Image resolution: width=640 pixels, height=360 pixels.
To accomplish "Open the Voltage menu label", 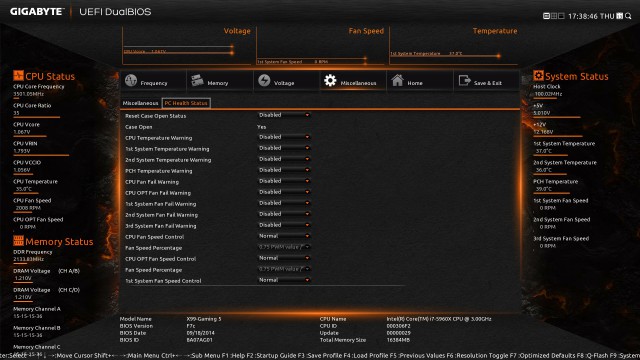I will click(284, 83).
